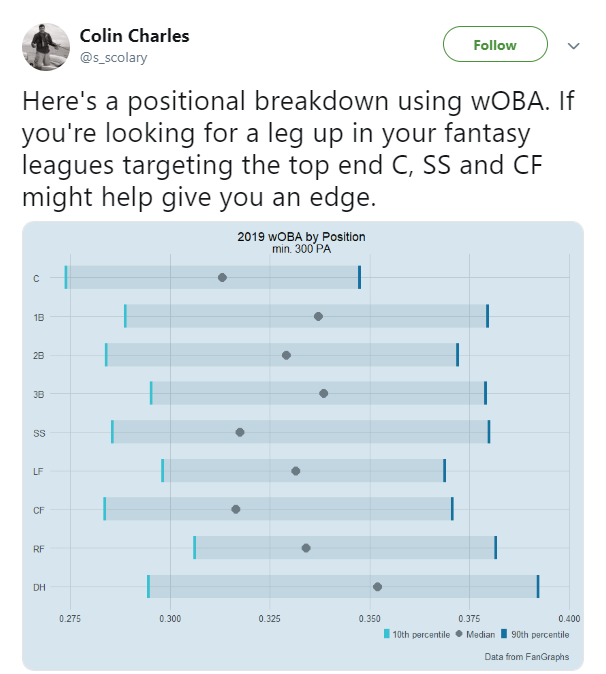The height and width of the screenshot is (674, 606).
Task: Open the tweet options chevron dropdown
Action: coord(574,46)
